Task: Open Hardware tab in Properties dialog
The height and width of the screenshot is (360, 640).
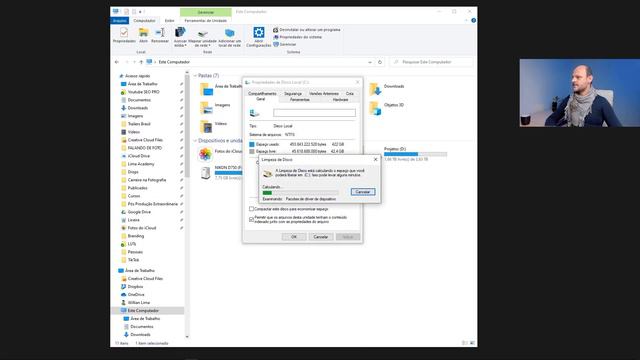Action: [x=340, y=100]
